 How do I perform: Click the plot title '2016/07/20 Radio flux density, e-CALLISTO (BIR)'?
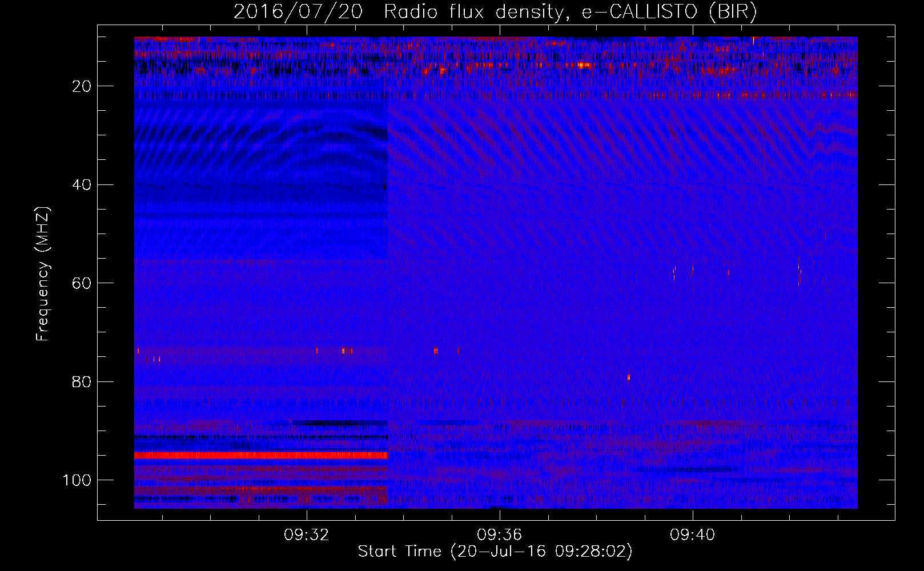pos(495,12)
